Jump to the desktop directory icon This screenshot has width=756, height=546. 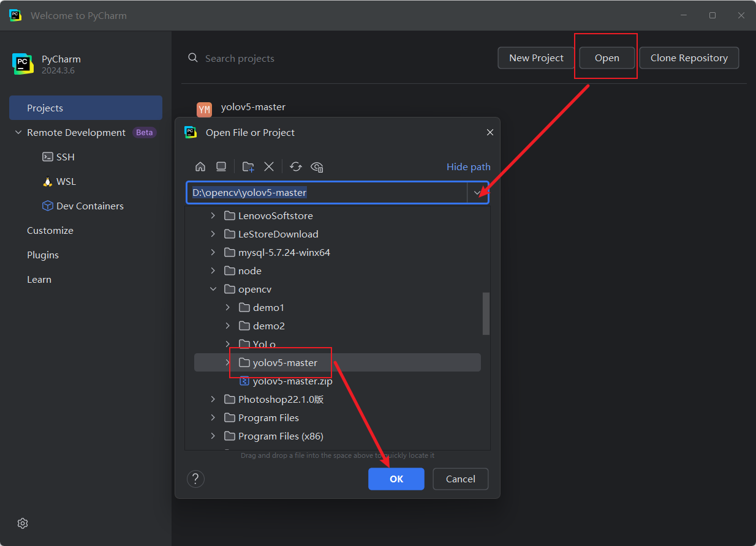pyautogui.click(x=221, y=166)
